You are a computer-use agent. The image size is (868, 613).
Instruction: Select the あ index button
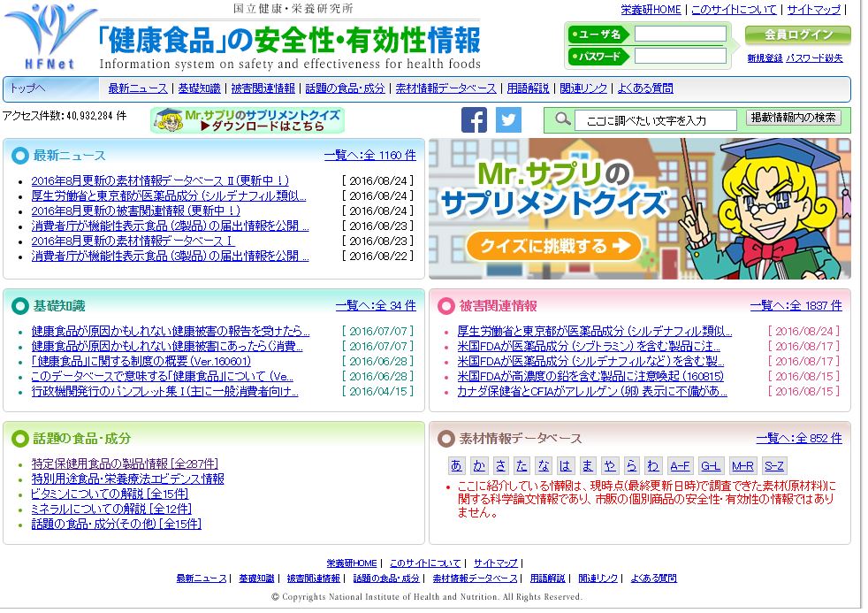pos(456,465)
